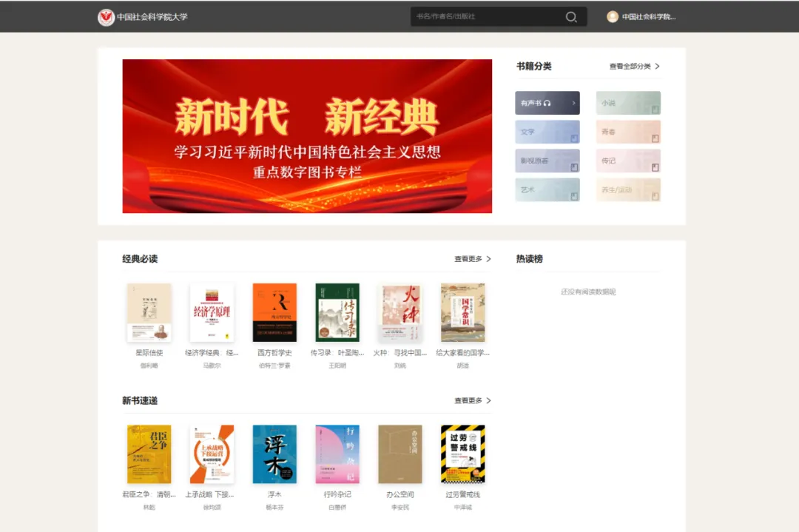Click title text 传习录：叶圣陶...
799x532 pixels.
click(337, 353)
